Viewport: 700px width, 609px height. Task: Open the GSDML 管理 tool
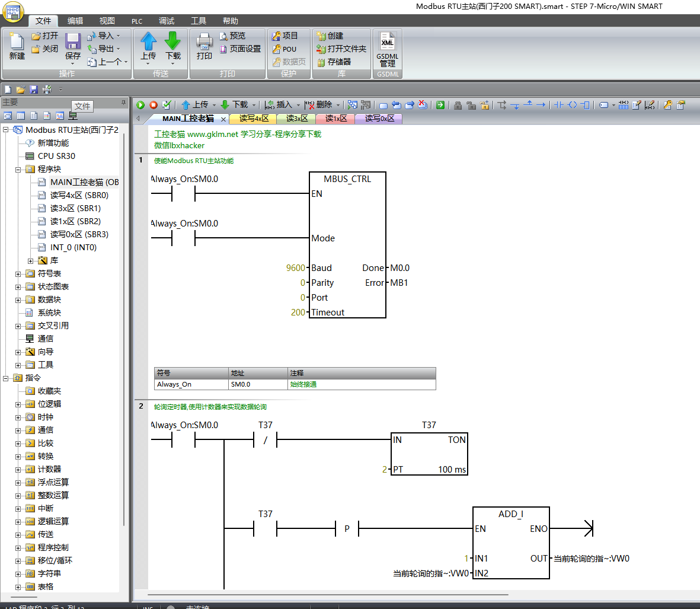tap(387, 50)
